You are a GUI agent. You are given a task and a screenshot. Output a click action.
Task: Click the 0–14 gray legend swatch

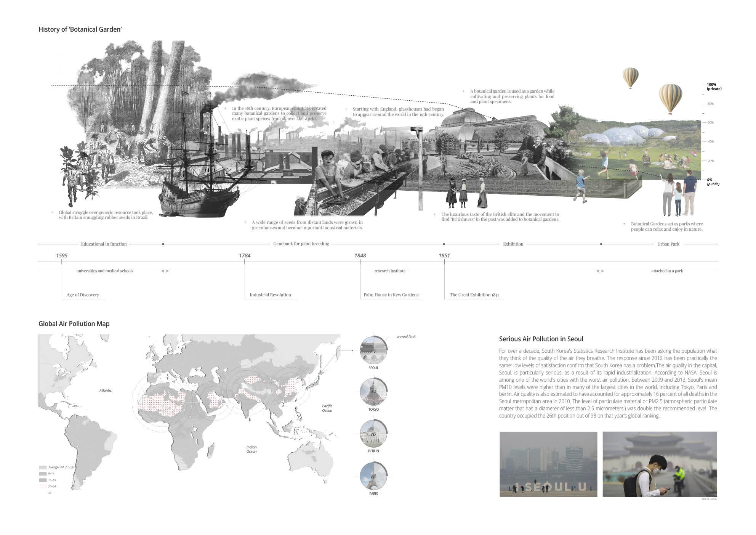pos(43,474)
